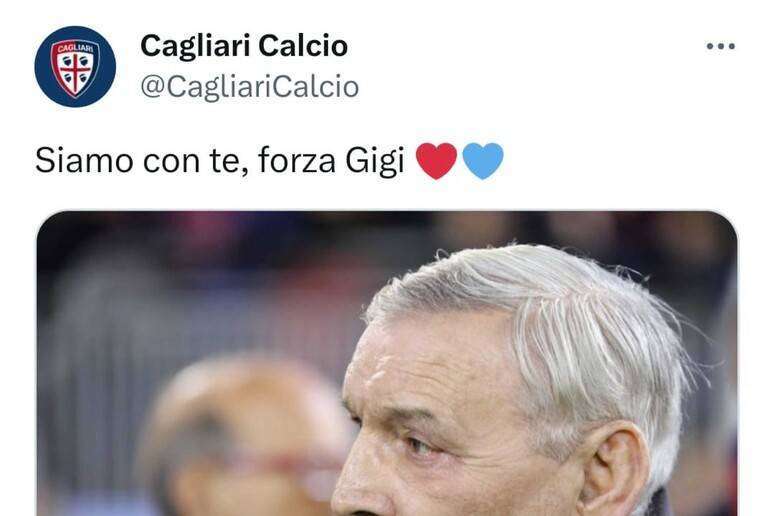Open the attached tweet photo
The height and width of the screenshot is (516, 774).
[387, 363]
